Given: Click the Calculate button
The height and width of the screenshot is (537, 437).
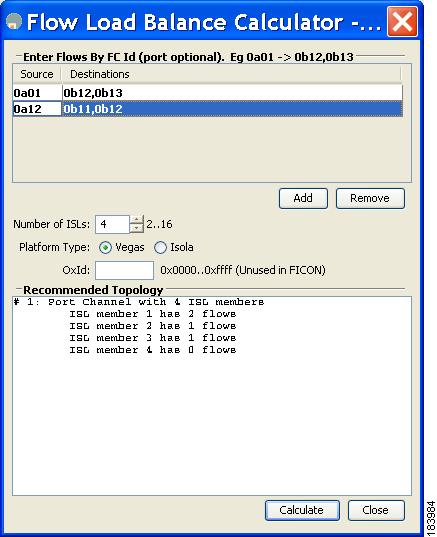Looking at the screenshot, I should [x=302, y=510].
